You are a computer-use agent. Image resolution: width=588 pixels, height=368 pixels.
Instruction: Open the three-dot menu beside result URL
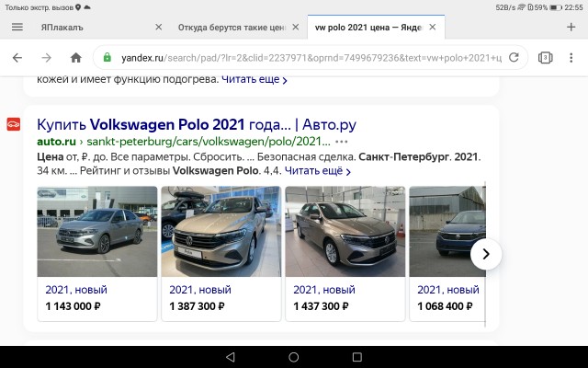[341, 142]
